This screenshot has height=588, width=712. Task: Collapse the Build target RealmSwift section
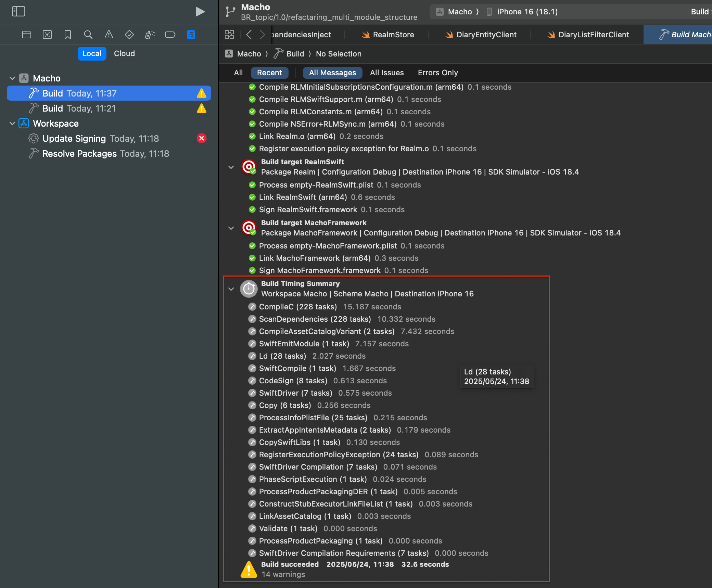[x=231, y=167]
